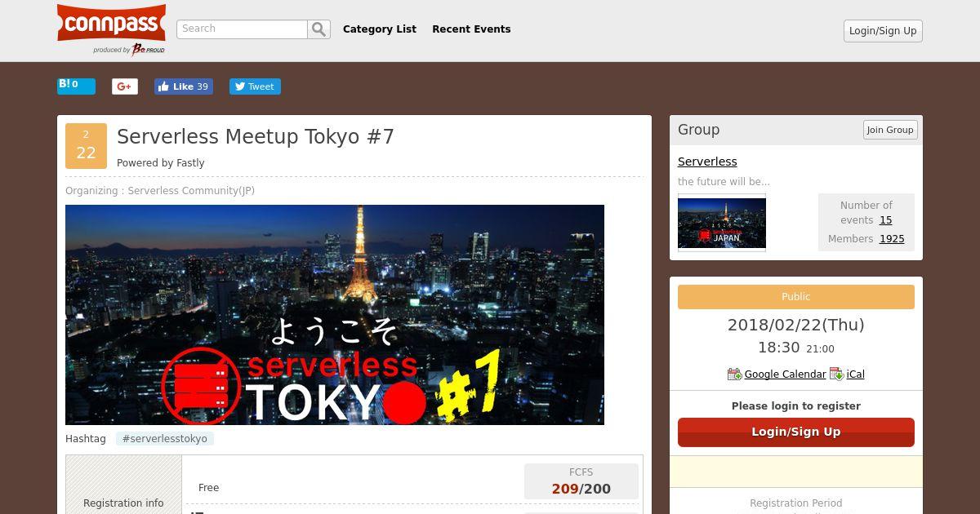Click the FCFS 209/200 counter

pos(581,481)
